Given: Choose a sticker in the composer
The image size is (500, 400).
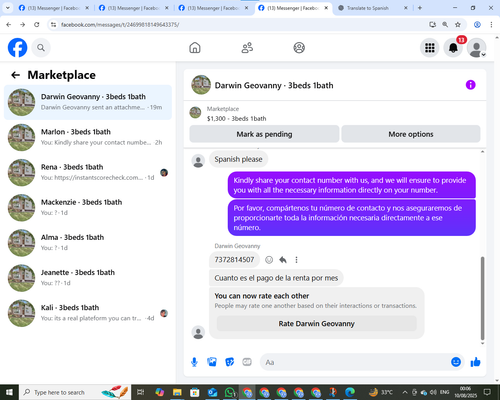Looking at the screenshot, I should pyautogui.click(x=230, y=362).
